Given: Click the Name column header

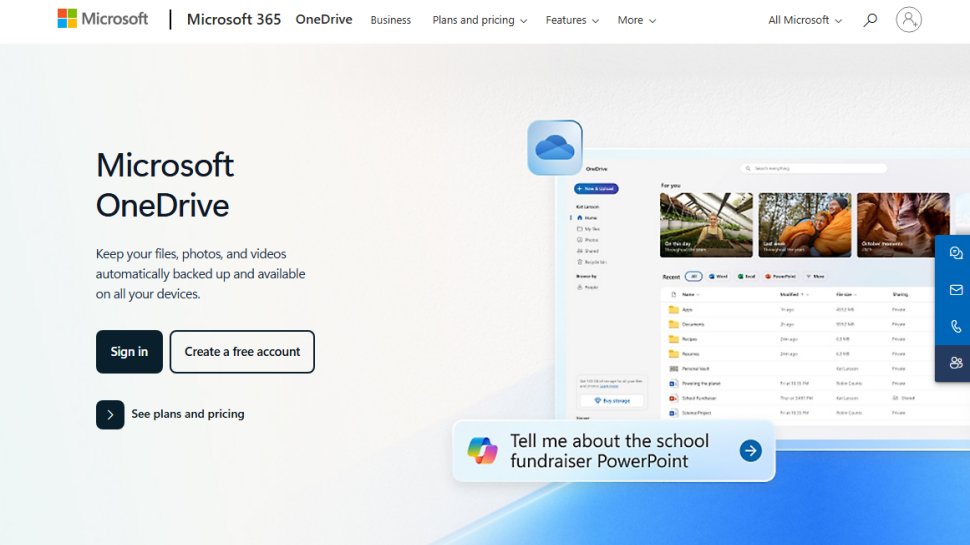Looking at the screenshot, I should [690, 294].
